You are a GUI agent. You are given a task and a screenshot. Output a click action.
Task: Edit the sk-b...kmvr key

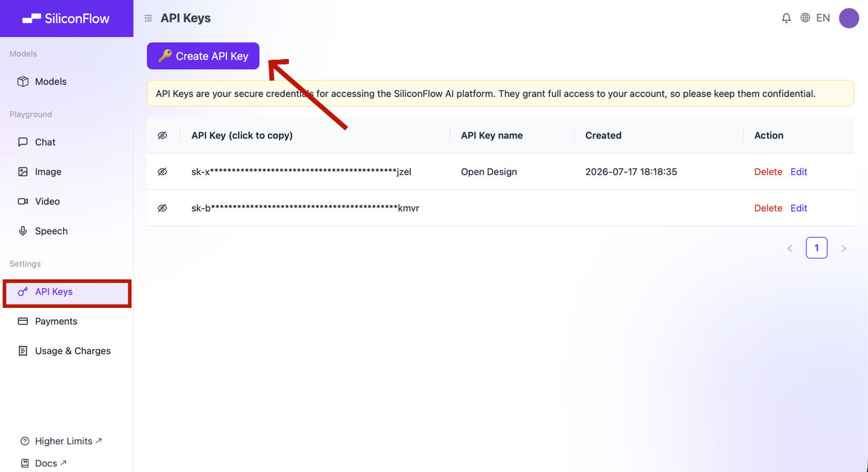(799, 208)
